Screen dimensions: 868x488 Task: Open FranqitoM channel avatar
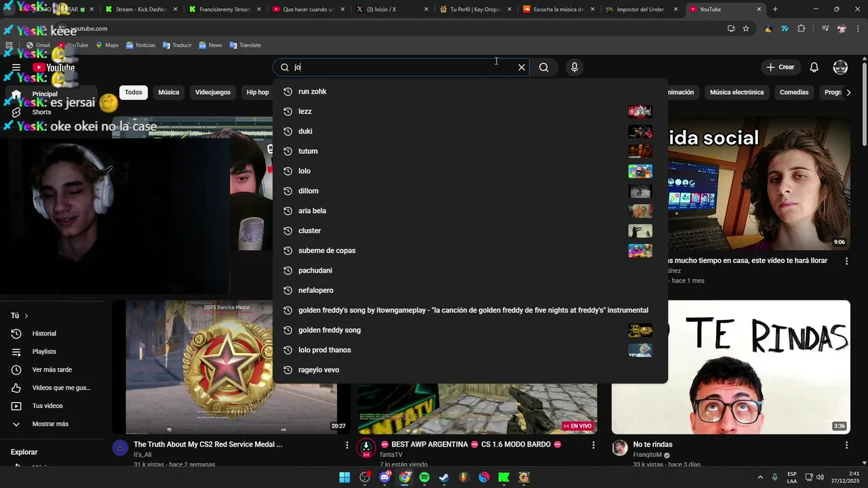tap(620, 448)
